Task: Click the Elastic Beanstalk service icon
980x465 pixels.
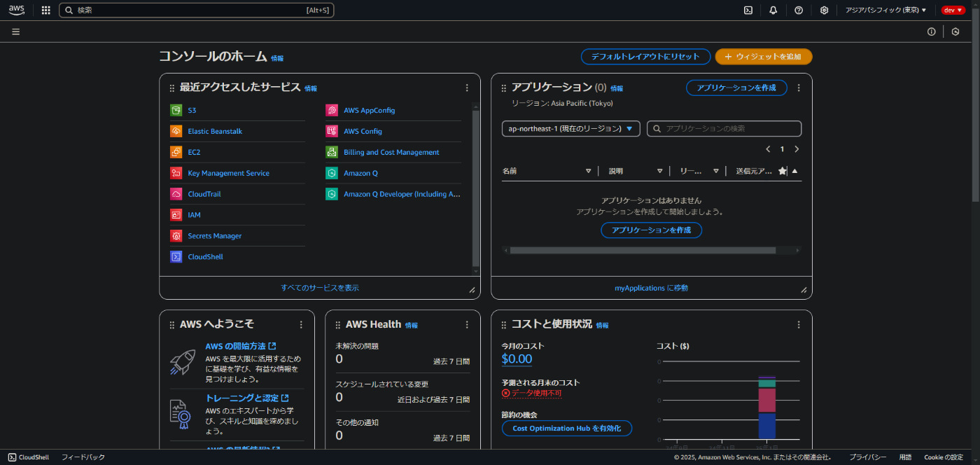Action: point(176,131)
